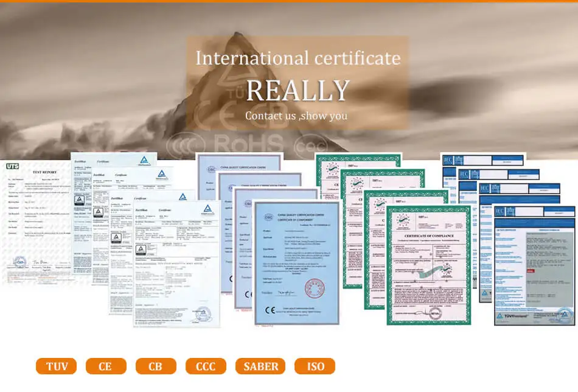View the green Certificate of Compliance in front
Screen dimensions: 578x392
(x=428, y=265)
